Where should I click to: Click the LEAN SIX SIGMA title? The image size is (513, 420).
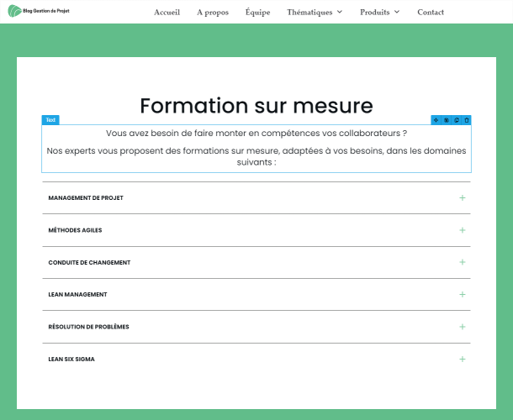point(71,360)
